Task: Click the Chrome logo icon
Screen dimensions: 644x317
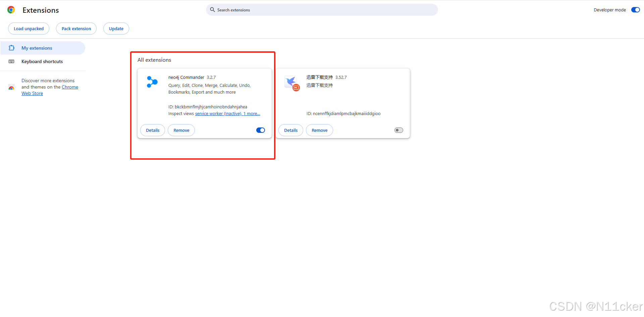Action: [x=11, y=10]
